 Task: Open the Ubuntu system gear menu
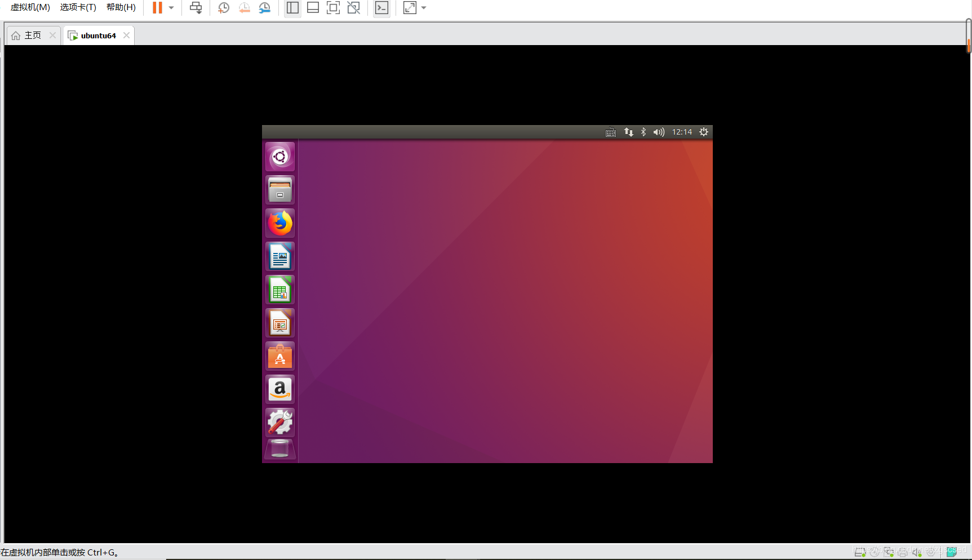pos(704,132)
